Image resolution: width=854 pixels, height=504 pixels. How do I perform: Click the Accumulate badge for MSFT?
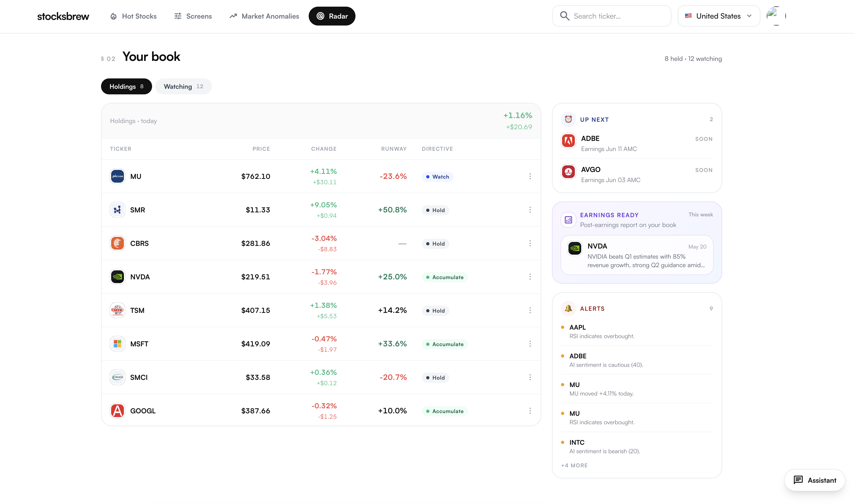tap(445, 344)
